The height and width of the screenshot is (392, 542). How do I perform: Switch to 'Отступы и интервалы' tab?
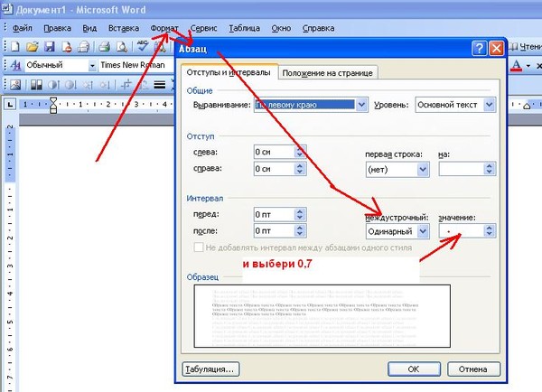229,72
